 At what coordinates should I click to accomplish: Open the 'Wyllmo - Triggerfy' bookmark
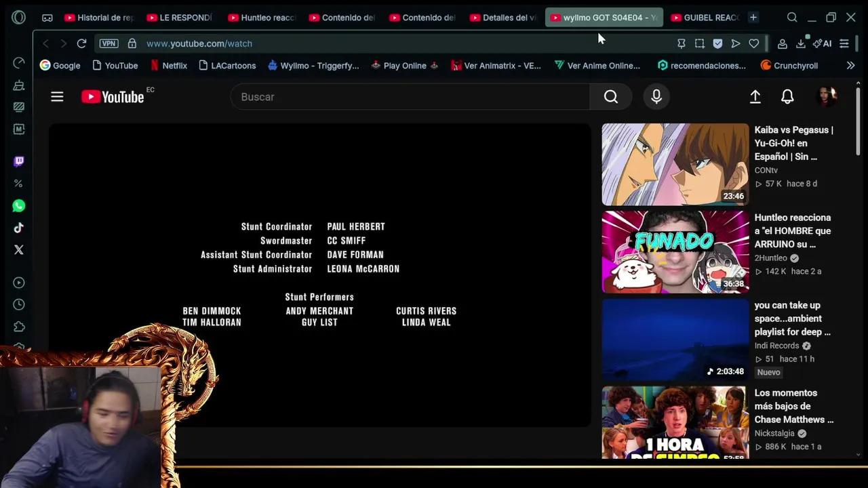[x=313, y=66]
